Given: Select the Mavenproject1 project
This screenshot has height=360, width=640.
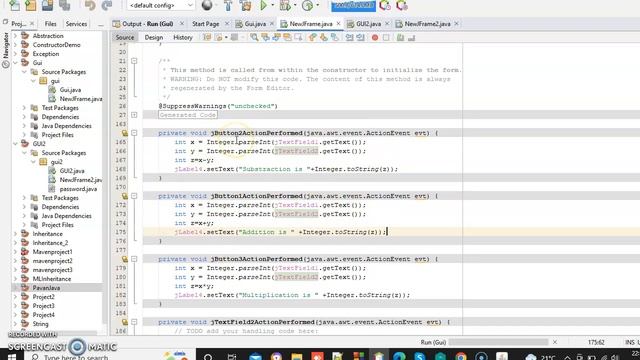Looking at the screenshot, I should pyautogui.click(x=52, y=252).
